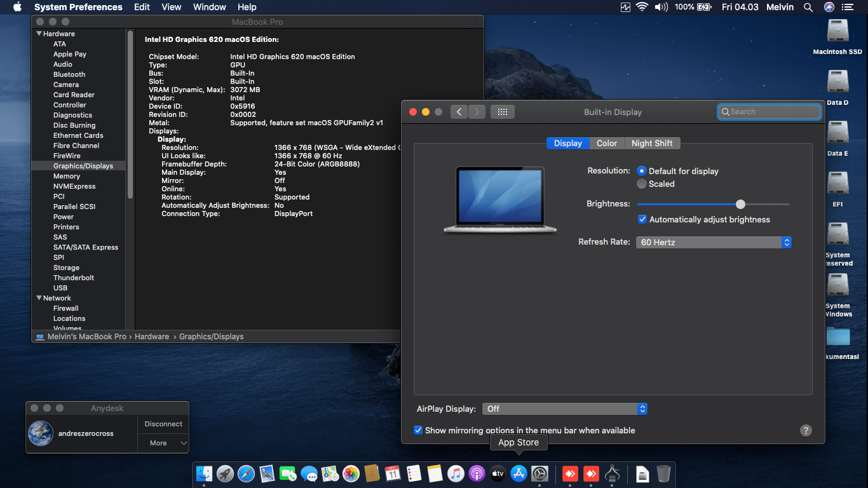Open FaceTime from the Dock

pos(288,473)
